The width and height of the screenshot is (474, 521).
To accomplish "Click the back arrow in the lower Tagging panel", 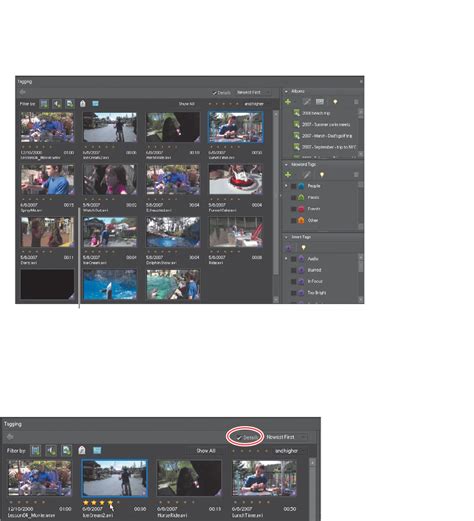I will point(10,437).
